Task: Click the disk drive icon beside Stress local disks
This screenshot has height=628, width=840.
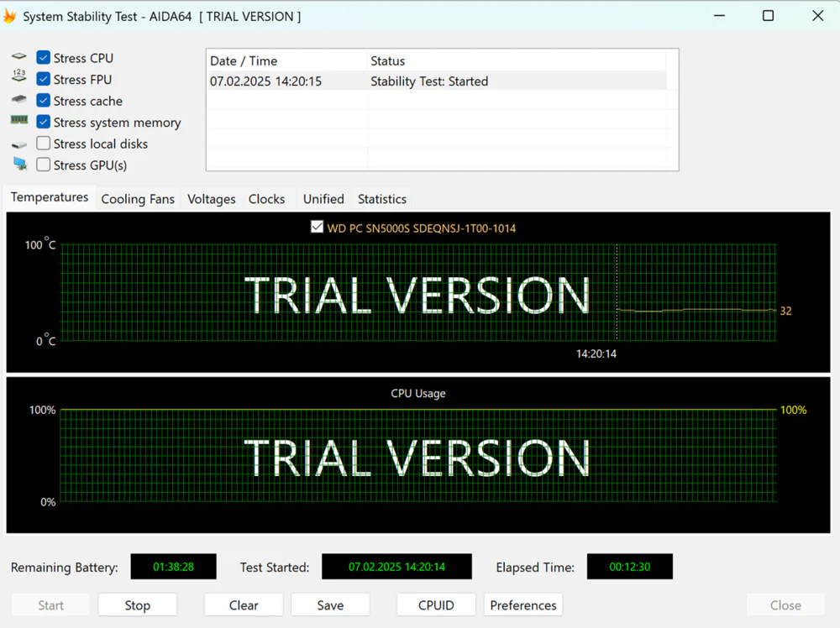Action: tap(18, 144)
